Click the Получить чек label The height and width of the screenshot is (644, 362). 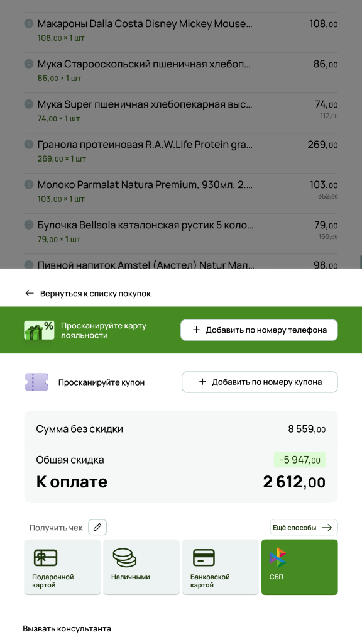click(56, 528)
